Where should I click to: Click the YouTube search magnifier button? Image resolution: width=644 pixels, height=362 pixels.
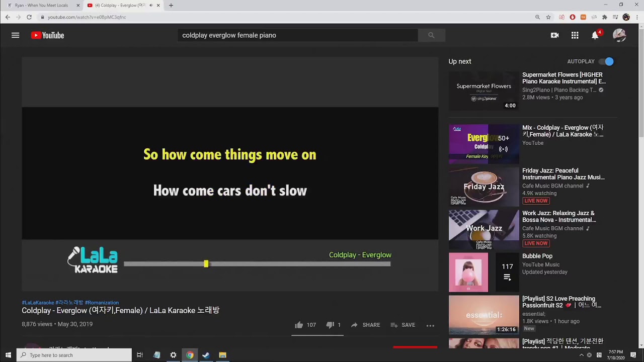(431, 35)
